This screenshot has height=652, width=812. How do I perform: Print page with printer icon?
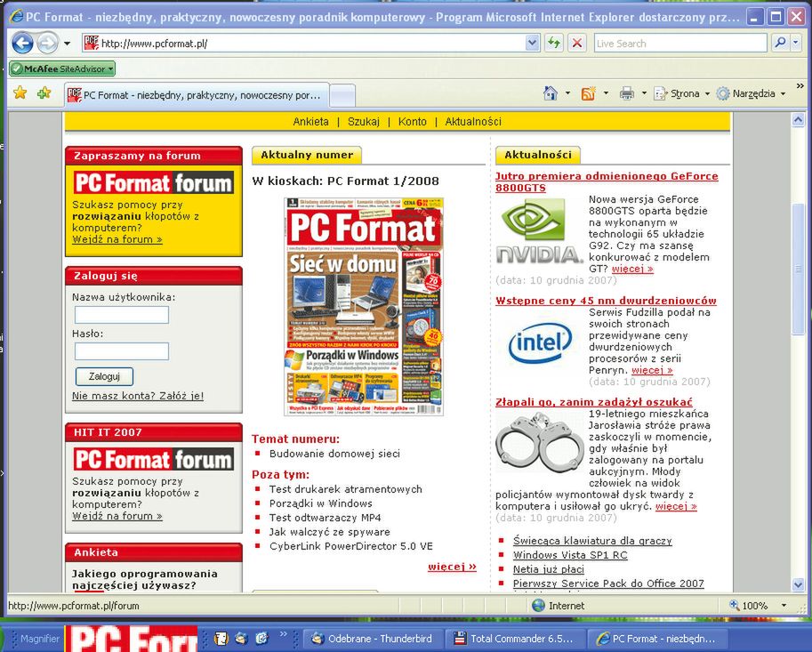click(x=627, y=93)
